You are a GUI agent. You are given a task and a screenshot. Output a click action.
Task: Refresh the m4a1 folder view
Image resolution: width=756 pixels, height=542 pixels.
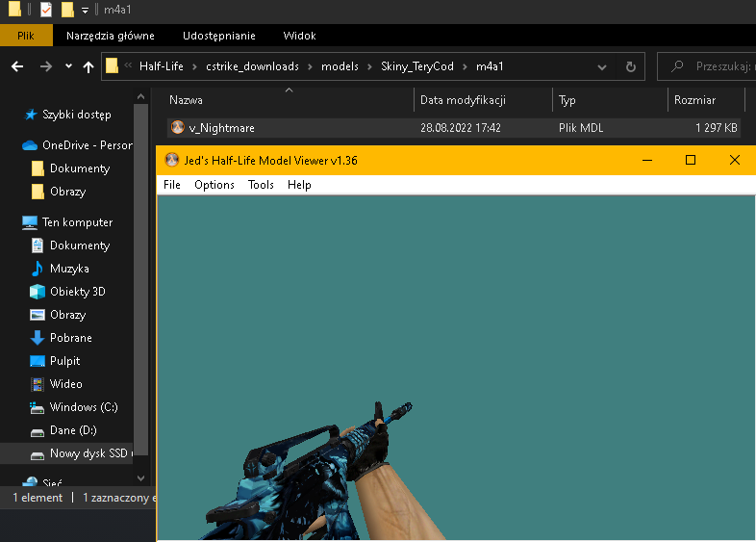tap(630, 66)
